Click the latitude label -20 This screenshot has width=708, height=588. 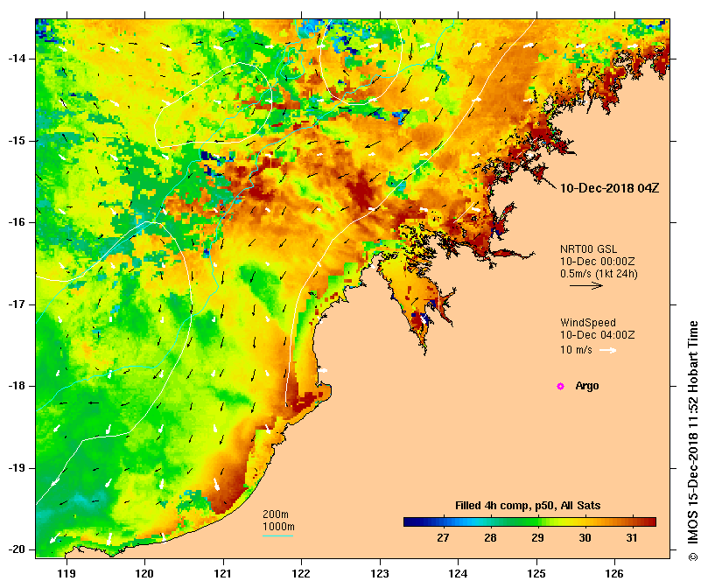point(18,549)
